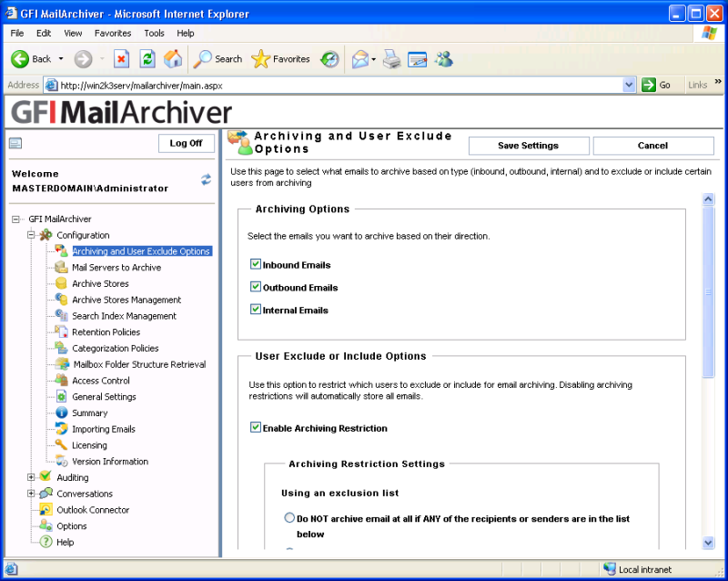The width and height of the screenshot is (728, 581).
Task: Click the Mail Servers to Archive icon
Action: pos(61,267)
